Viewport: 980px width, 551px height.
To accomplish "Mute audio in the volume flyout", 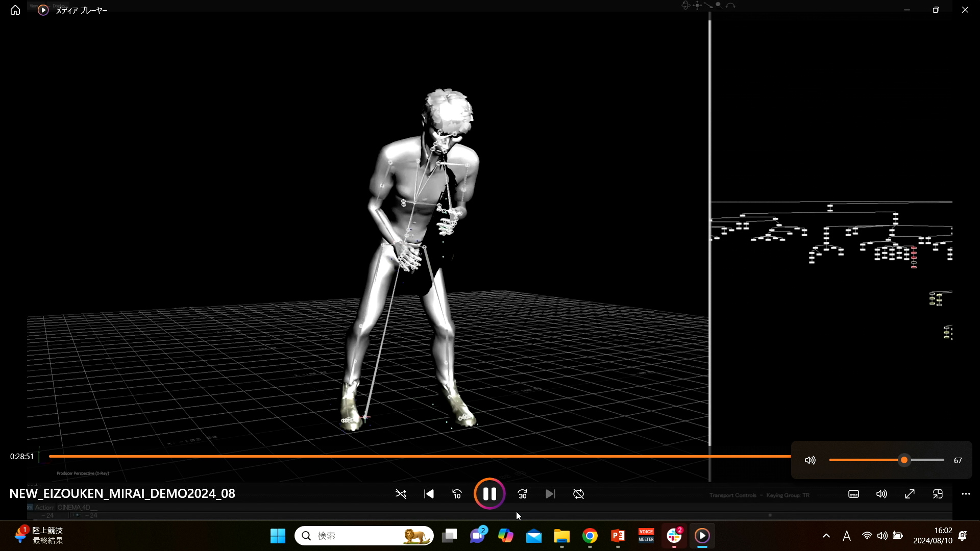I will point(810,460).
